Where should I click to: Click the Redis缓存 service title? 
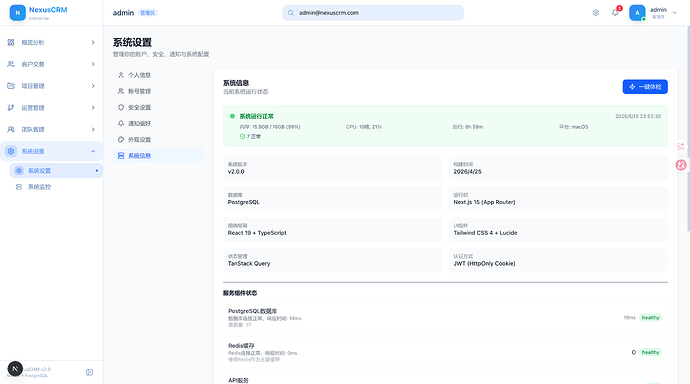(x=241, y=346)
